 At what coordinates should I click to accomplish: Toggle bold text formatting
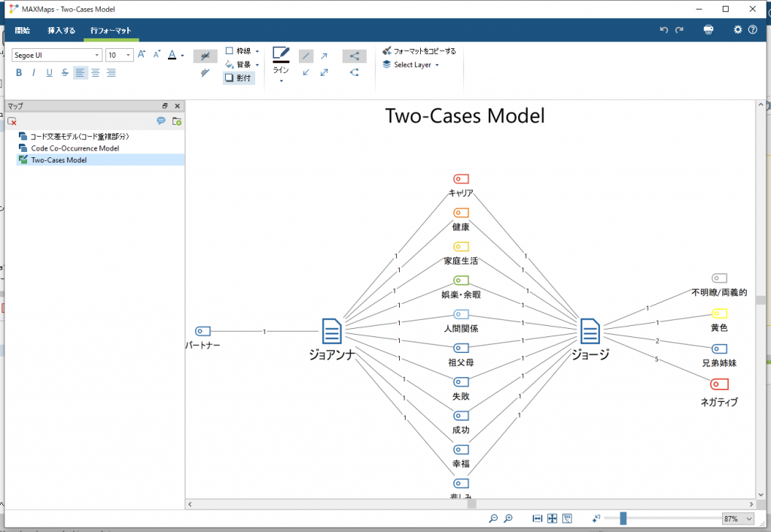click(x=19, y=73)
